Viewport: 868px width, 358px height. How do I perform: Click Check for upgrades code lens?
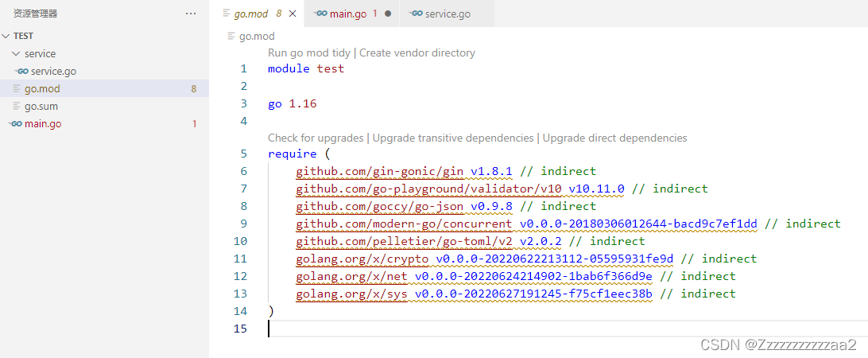coord(316,138)
